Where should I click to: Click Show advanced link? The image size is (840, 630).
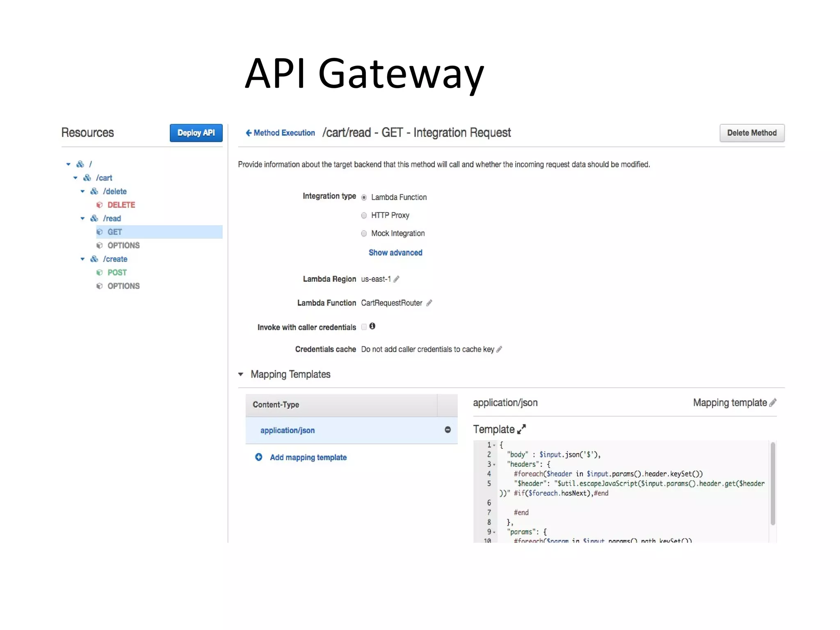point(395,253)
